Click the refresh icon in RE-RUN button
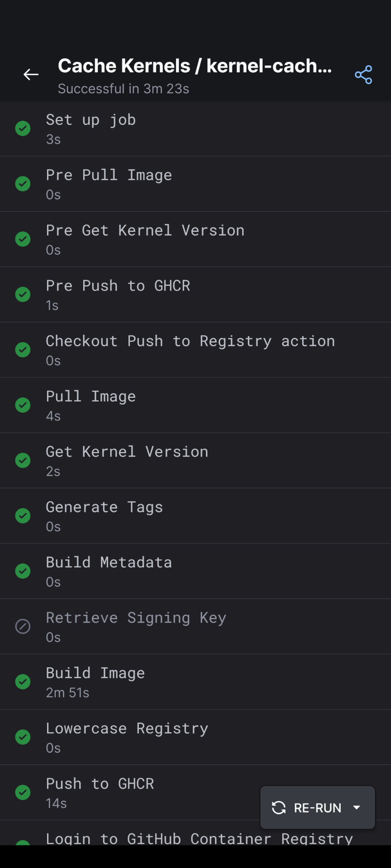391x868 pixels. pos(279,807)
